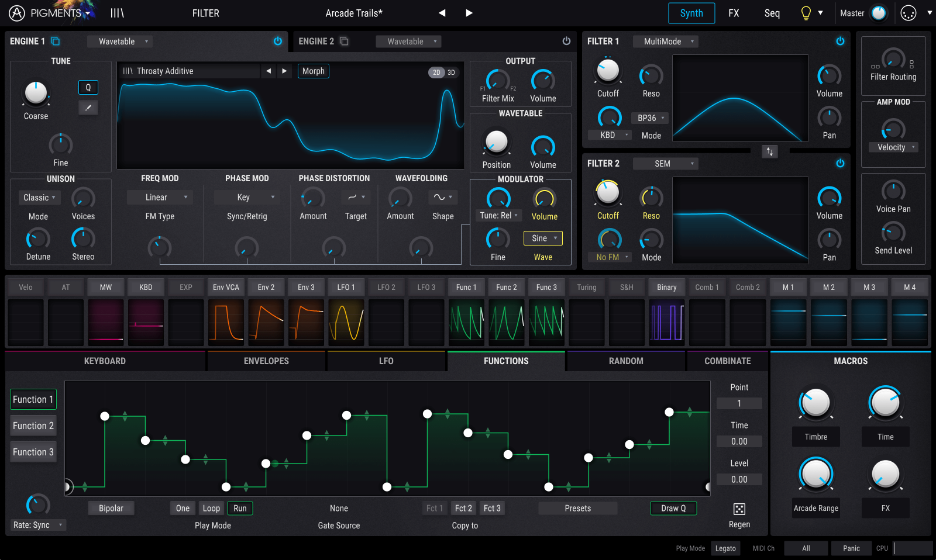Click the lightbulb sound design tips icon

[x=806, y=13]
